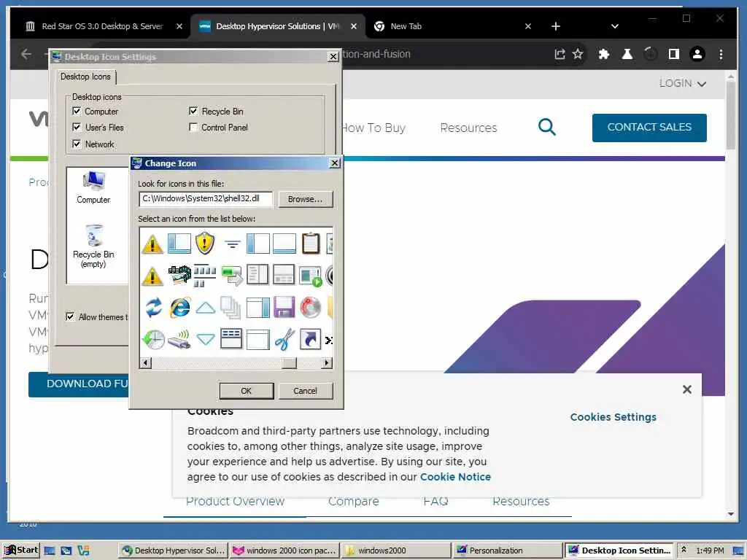Open the Cookie Notice link
The height and width of the screenshot is (560, 747).
pos(455,477)
